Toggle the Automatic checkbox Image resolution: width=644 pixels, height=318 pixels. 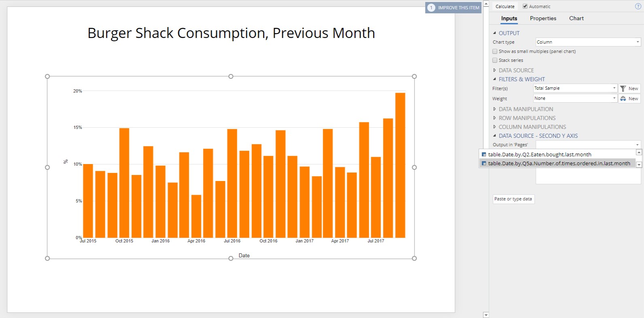(x=525, y=6)
